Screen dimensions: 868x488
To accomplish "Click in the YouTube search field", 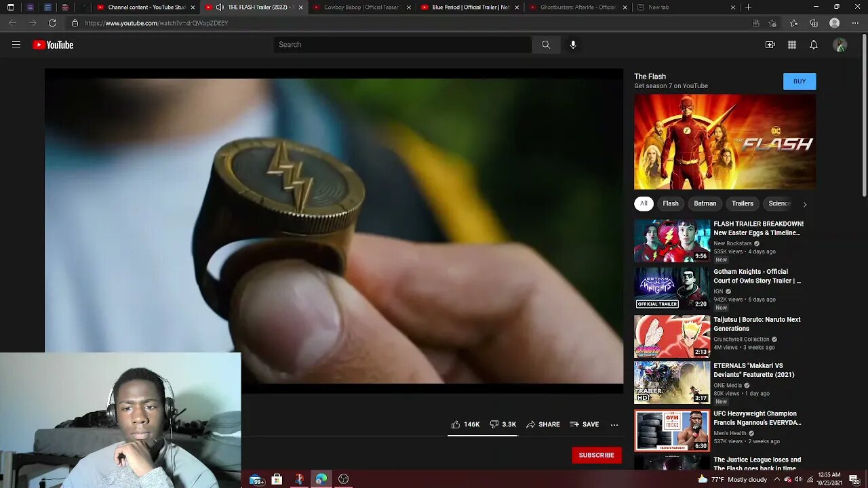I will [x=403, y=45].
